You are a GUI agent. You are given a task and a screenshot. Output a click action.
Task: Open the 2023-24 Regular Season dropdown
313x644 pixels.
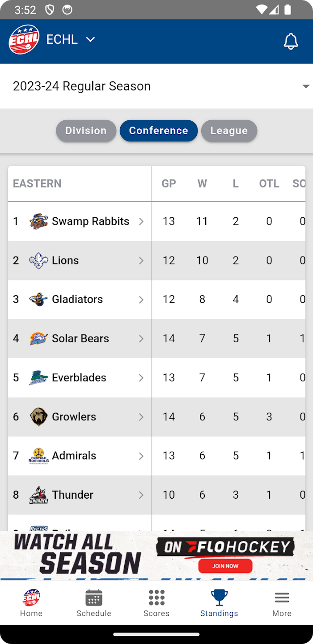coord(156,86)
